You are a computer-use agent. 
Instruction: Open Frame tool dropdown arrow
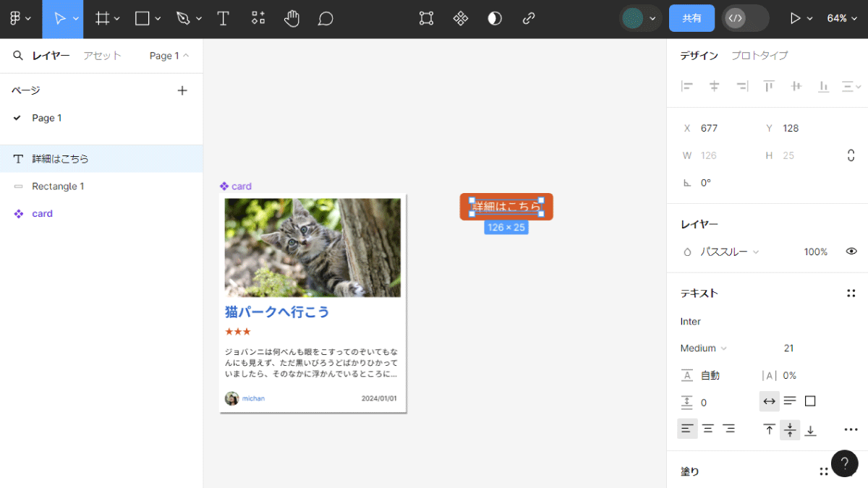pyautogui.click(x=116, y=20)
